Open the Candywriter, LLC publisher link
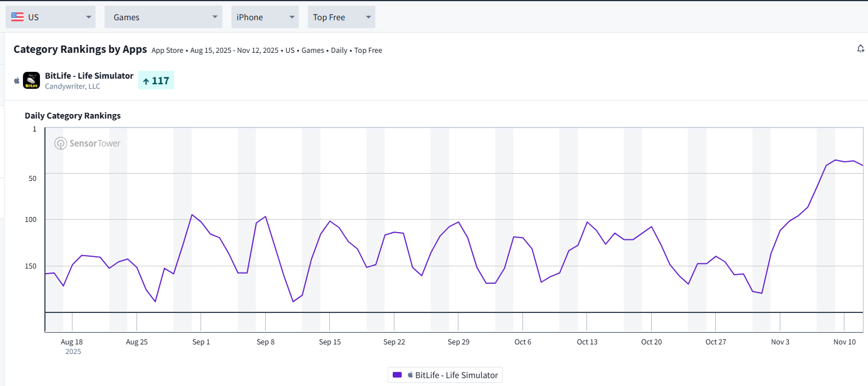Screen dimensions: 868x386 click(x=72, y=87)
